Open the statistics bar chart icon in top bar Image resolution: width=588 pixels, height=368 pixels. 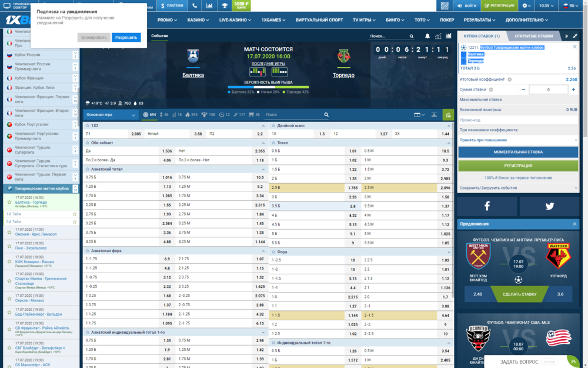[209, 6]
